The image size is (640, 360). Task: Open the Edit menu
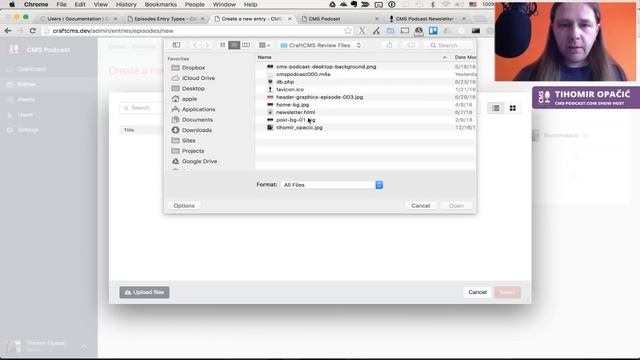pyautogui.click(x=80, y=4)
